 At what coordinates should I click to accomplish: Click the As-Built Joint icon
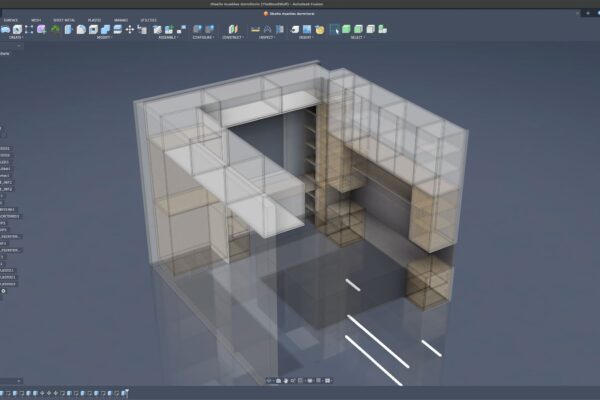pos(181,29)
